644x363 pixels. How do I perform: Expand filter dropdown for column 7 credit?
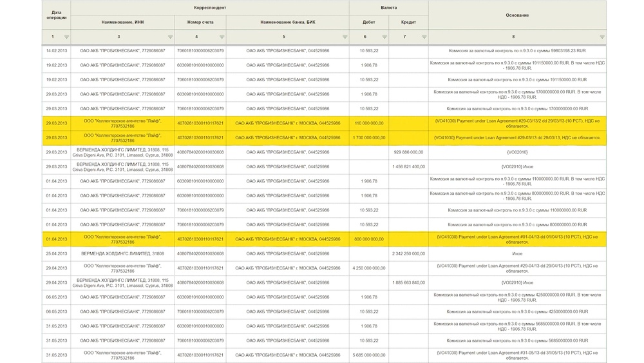point(424,37)
